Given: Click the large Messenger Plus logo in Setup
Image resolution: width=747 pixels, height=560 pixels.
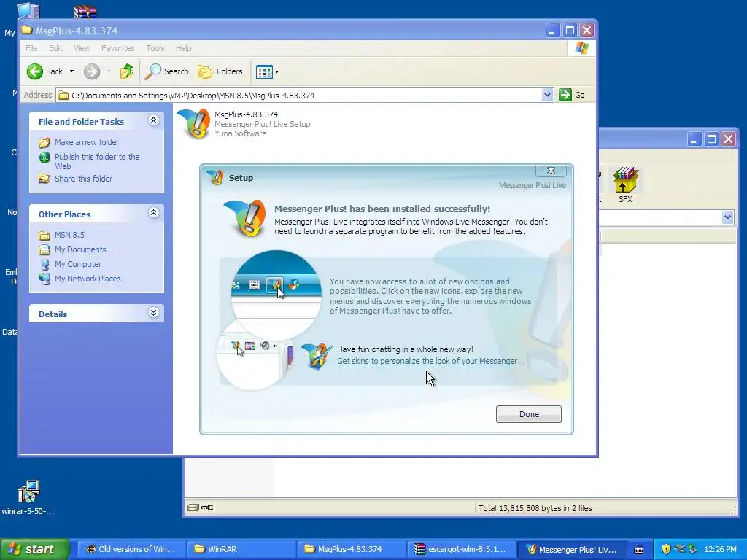Looking at the screenshot, I should 244,219.
